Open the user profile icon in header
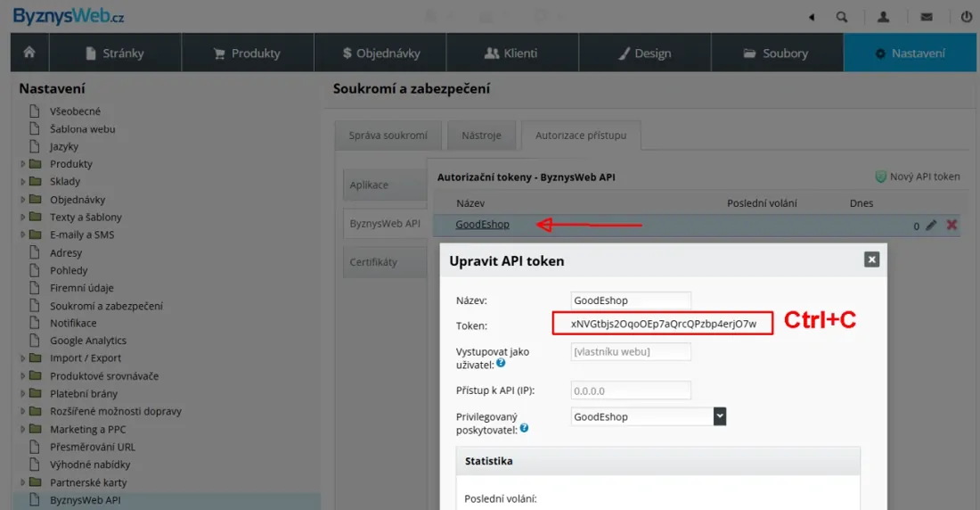This screenshot has width=980, height=510. [x=883, y=17]
